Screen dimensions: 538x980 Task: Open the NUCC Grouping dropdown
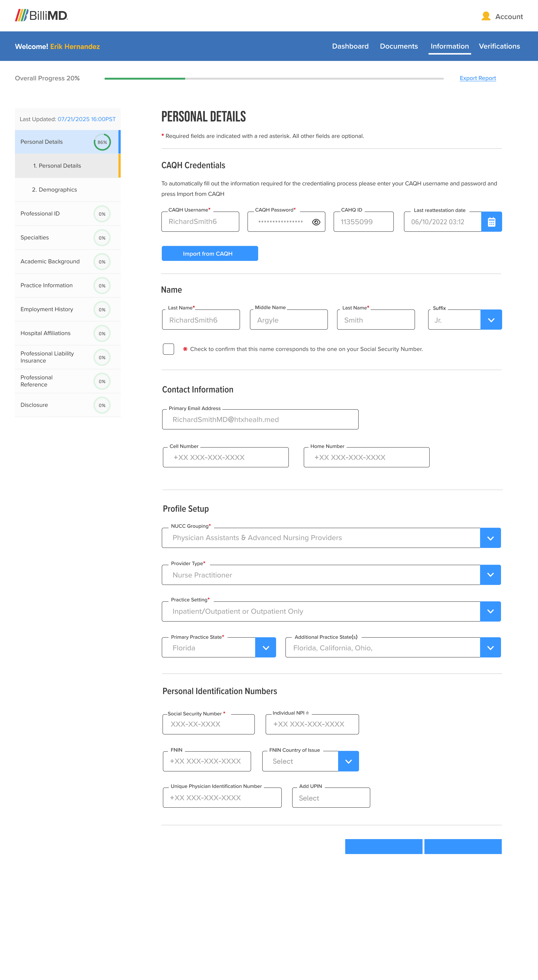click(490, 538)
